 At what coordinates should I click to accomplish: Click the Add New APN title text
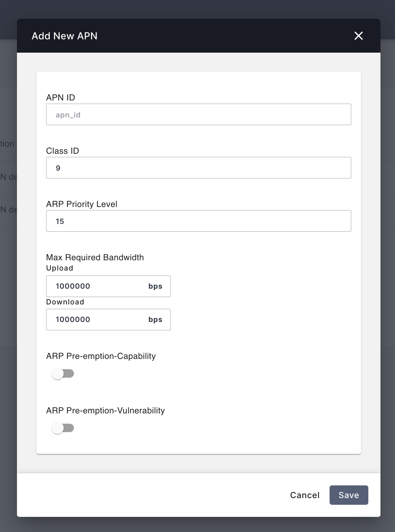(x=64, y=36)
